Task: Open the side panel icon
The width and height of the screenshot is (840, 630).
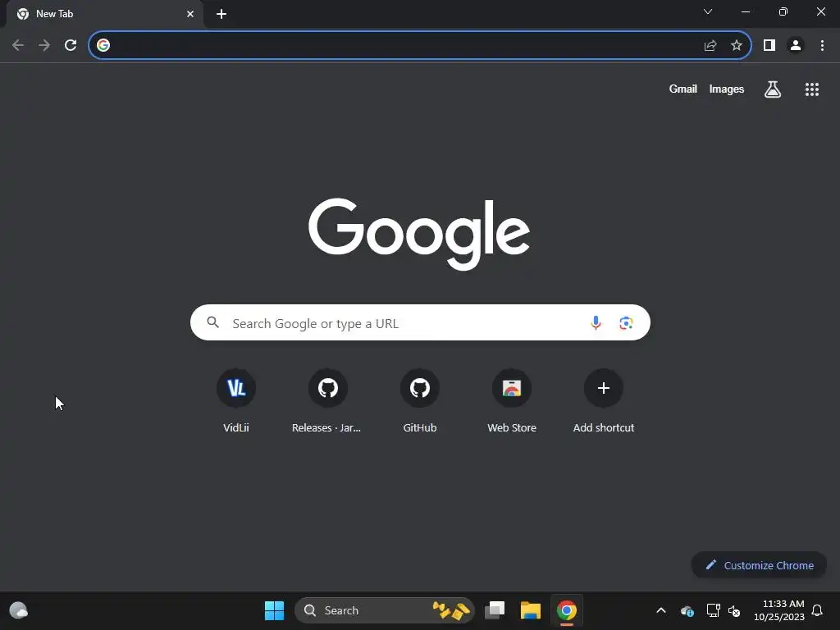Action: [x=769, y=46]
